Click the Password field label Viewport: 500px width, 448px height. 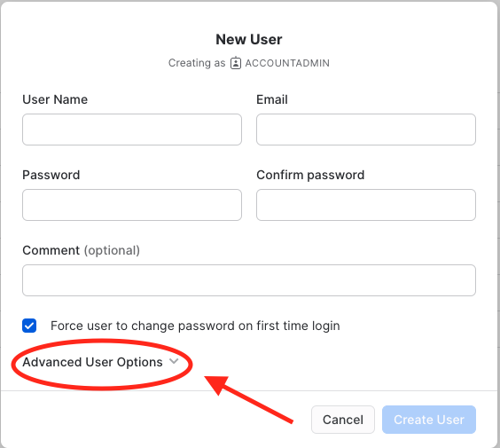pyautogui.click(x=51, y=175)
